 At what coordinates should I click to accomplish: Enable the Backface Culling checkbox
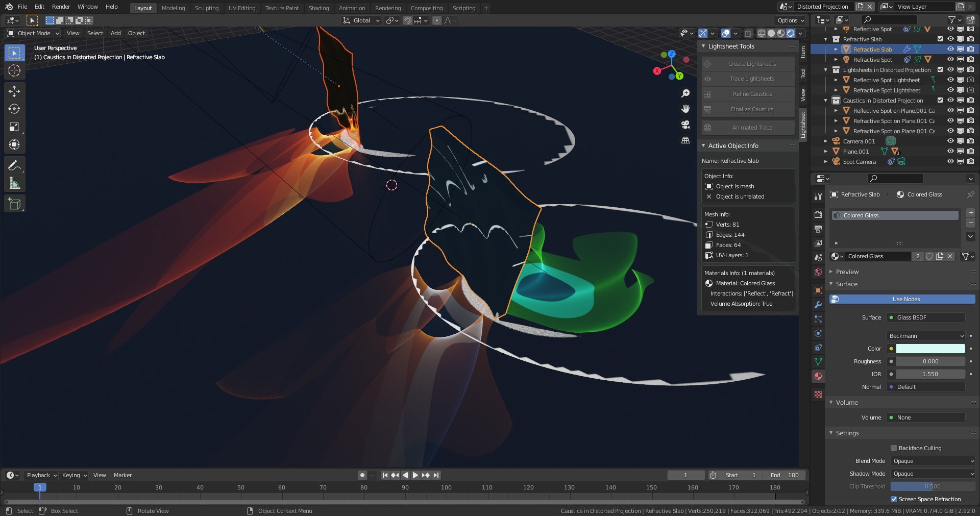894,448
